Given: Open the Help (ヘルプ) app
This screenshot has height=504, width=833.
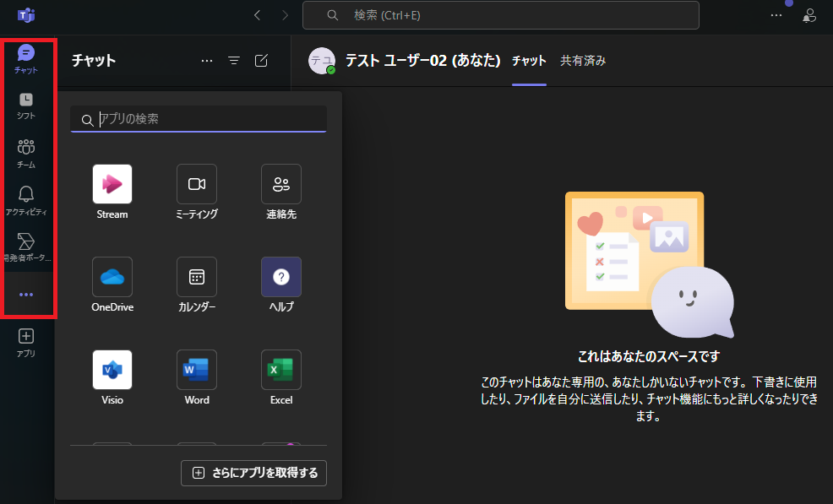Looking at the screenshot, I should pyautogui.click(x=281, y=285).
